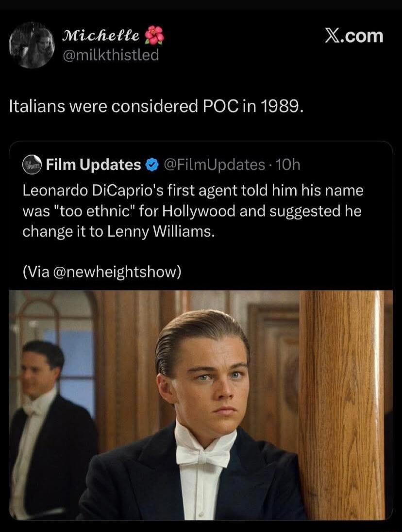This screenshot has width=402, height=532.
Task: Click the "(Via" text before the mention
Action: [35, 273]
